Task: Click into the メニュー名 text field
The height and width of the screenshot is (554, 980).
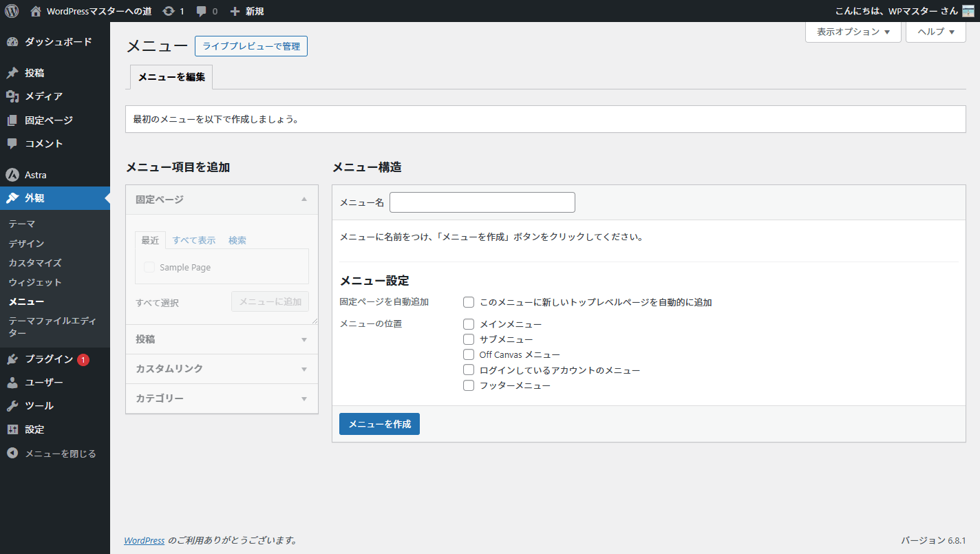Action: point(482,202)
